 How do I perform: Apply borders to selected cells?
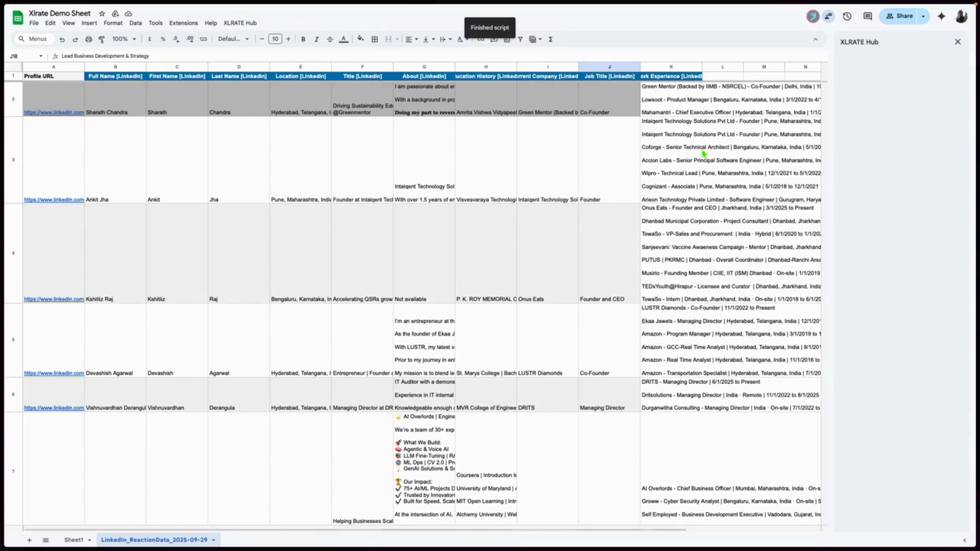click(x=375, y=39)
